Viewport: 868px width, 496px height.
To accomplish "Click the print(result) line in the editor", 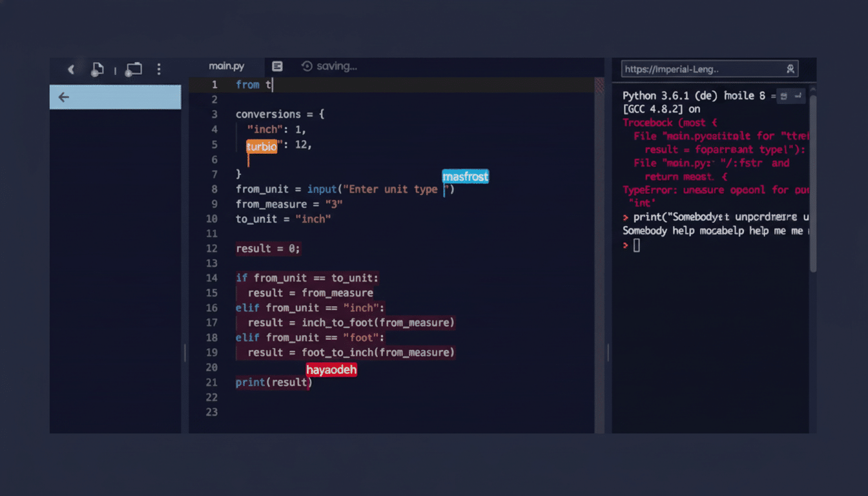I will tap(273, 382).
